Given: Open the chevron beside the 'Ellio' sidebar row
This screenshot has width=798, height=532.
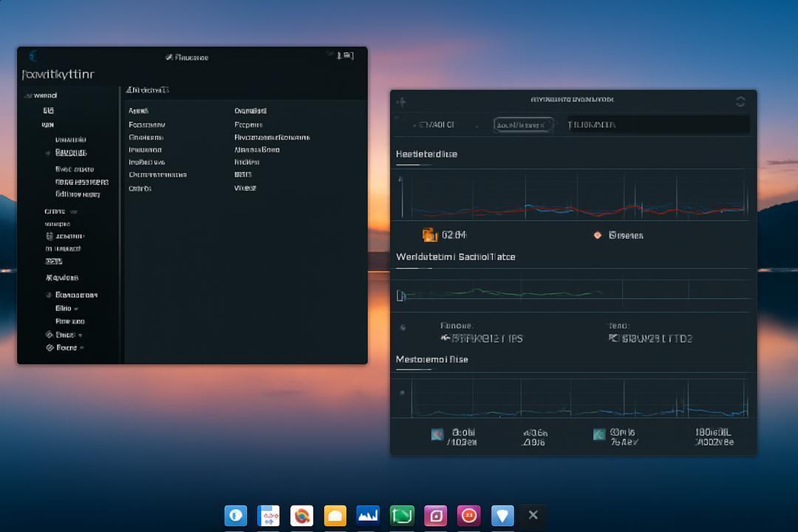Looking at the screenshot, I should point(76,309).
